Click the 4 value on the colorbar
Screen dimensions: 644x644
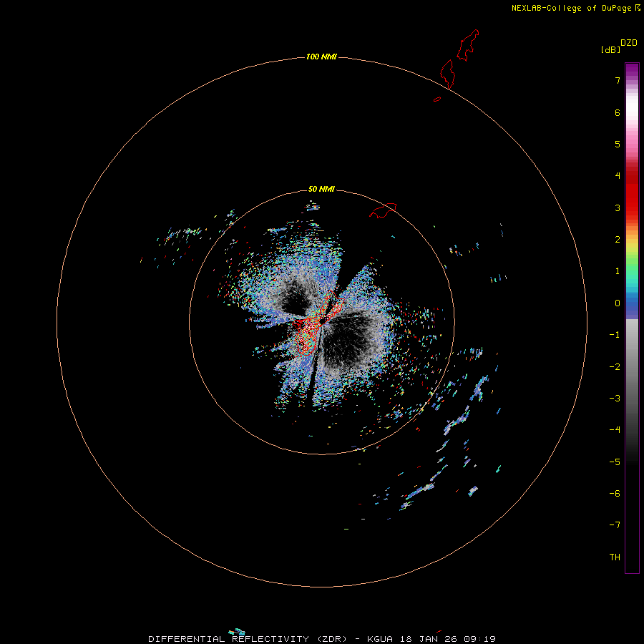618,175
